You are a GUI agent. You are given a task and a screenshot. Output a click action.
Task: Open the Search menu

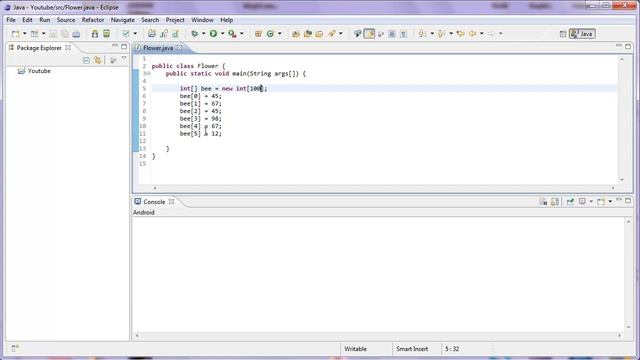pyautogui.click(x=150, y=20)
